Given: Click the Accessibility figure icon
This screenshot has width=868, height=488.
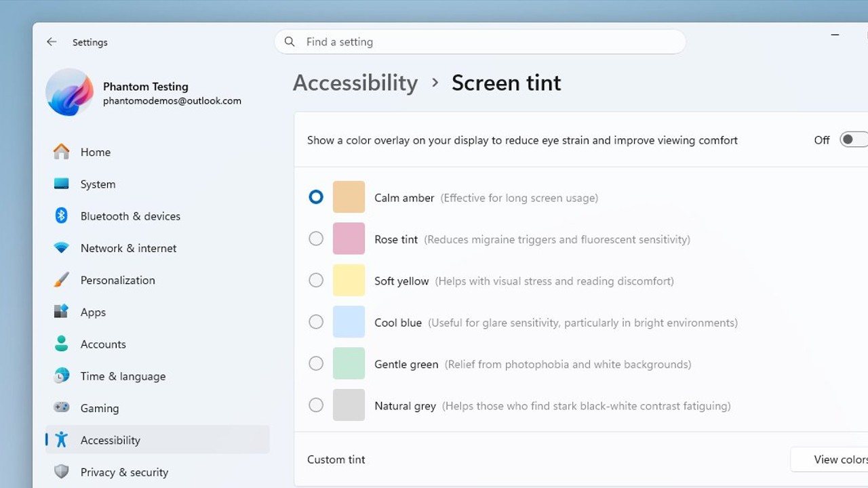Looking at the screenshot, I should tap(61, 439).
